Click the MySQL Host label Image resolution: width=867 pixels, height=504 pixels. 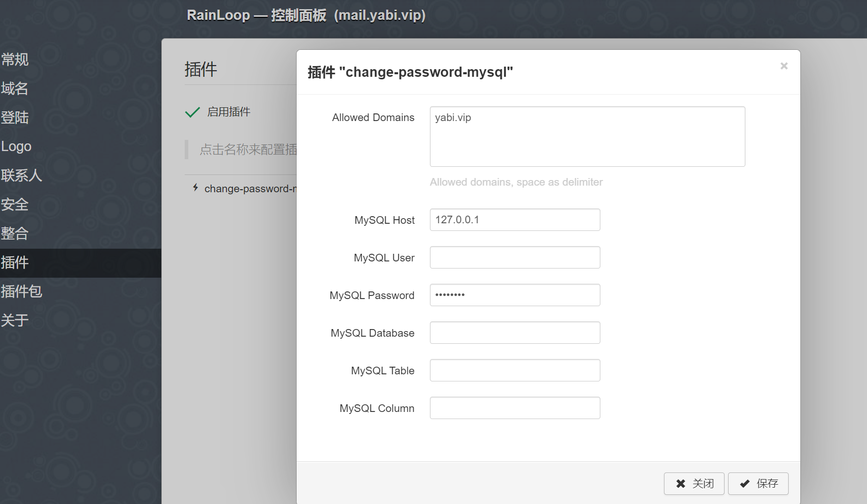pyautogui.click(x=384, y=220)
